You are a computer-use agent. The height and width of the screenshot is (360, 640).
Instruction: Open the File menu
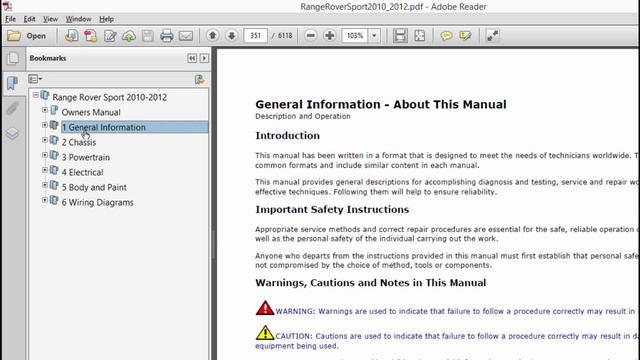10,19
